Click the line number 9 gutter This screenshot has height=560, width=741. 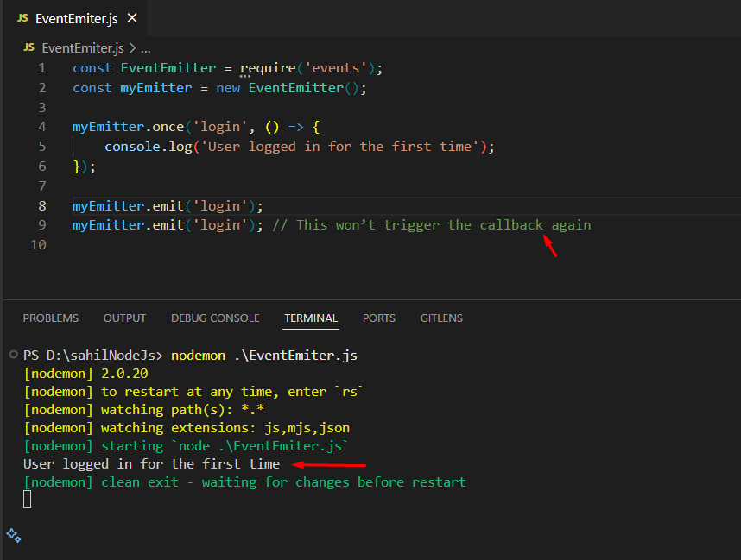coord(42,225)
